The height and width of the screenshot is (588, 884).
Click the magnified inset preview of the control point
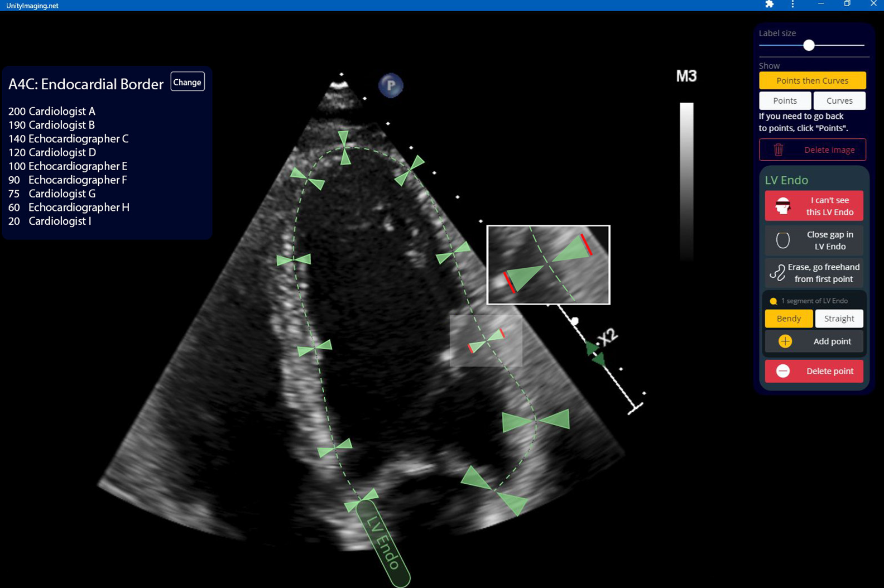(548, 264)
